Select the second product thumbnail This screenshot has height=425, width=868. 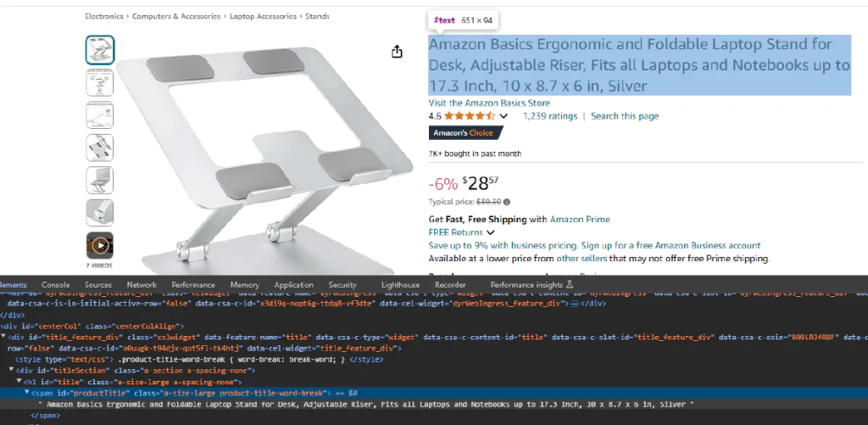(100, 82)
